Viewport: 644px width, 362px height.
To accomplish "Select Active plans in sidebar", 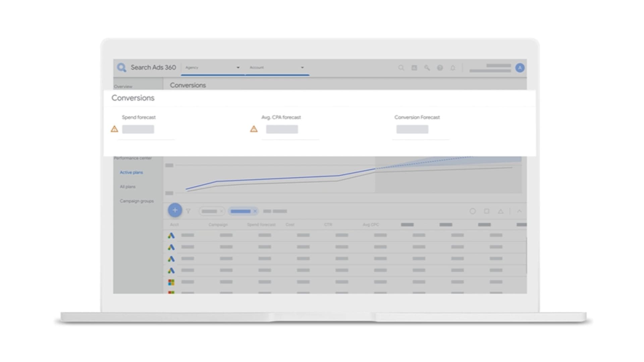I will click(131, 172).
